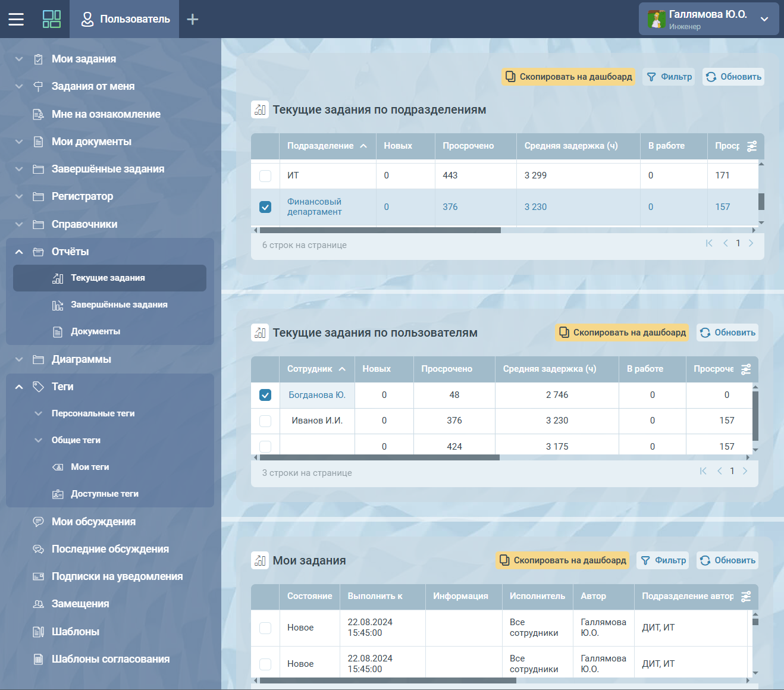Click horizontal scrollbar of departments table

381,230
